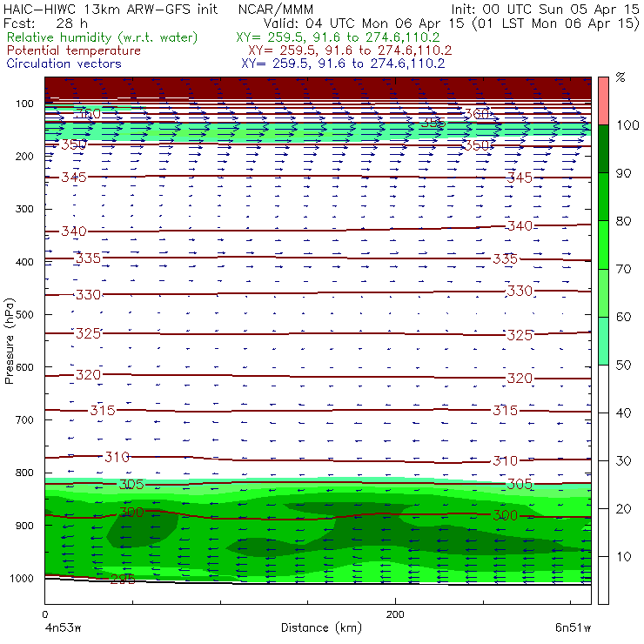Click the '30' label on the colorbar

tap(623, 461)
